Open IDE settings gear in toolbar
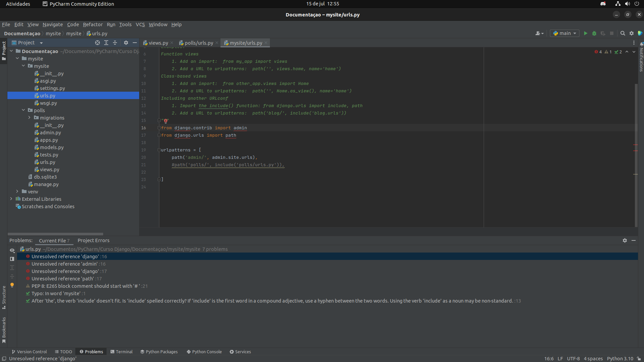The height and width of the screenshot is (362, 644). pyautogui.click(x=632, y=33)
